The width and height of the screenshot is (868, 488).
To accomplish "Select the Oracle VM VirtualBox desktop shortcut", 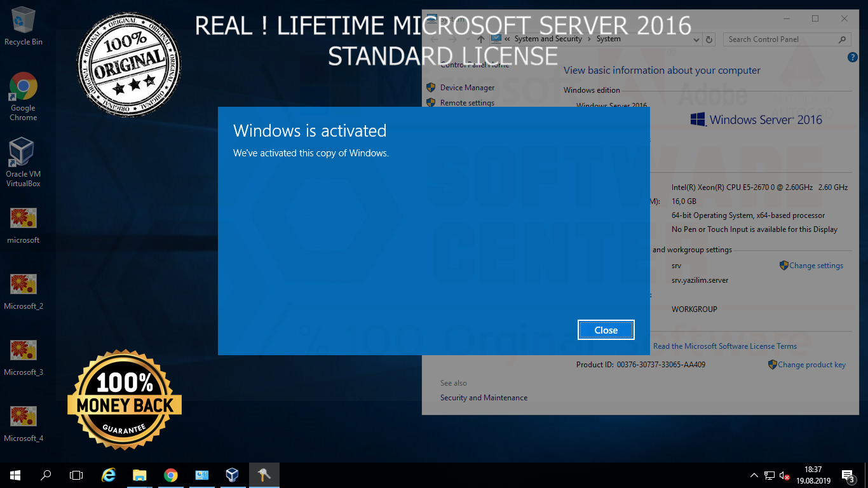I will 24,163.
